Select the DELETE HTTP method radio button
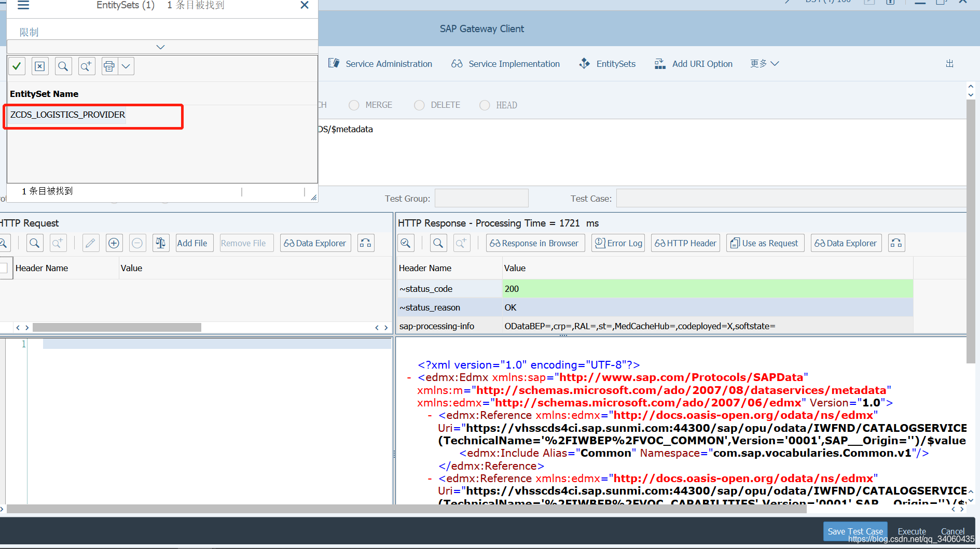This screenshot has width=980, height=549. pos(419,105)
